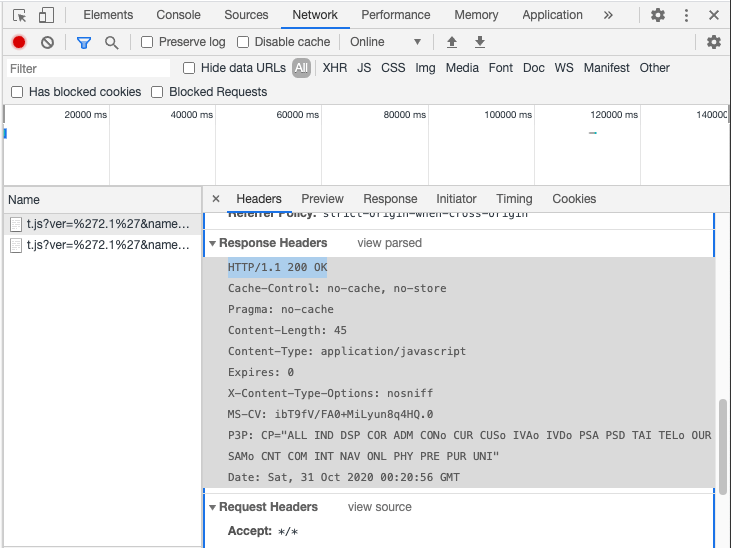Filter requests by Manifest

tap(607, 68)
